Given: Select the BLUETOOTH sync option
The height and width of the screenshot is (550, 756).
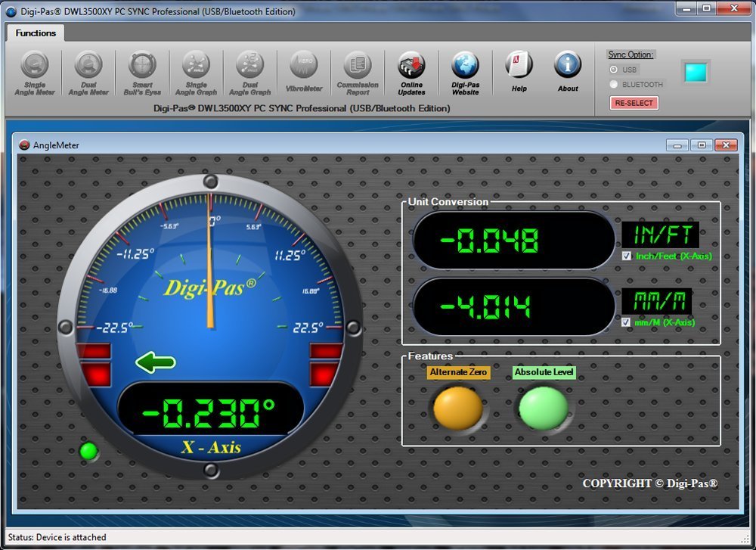Looking at the screenshot, I should point(614,85).
